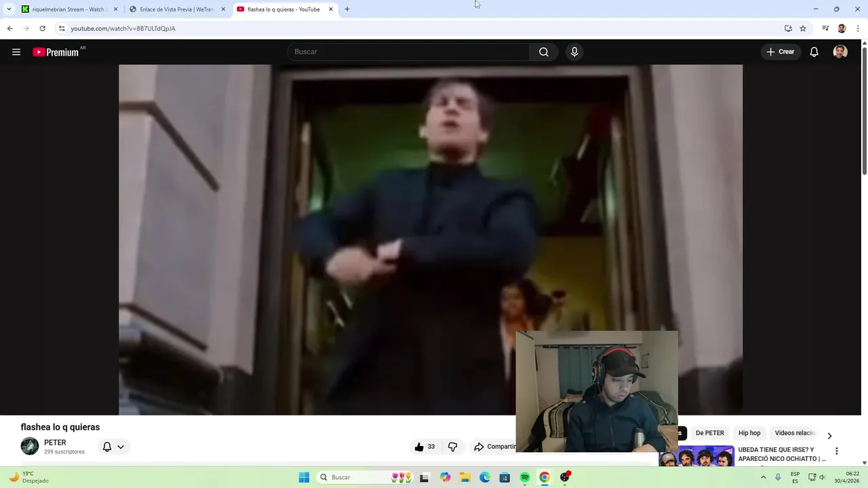The height and width of the screenshot is (488, 868).
Task: Open media controls icon in Chrome toolbar
Action: pyautogui.click(x=825, y=28)
